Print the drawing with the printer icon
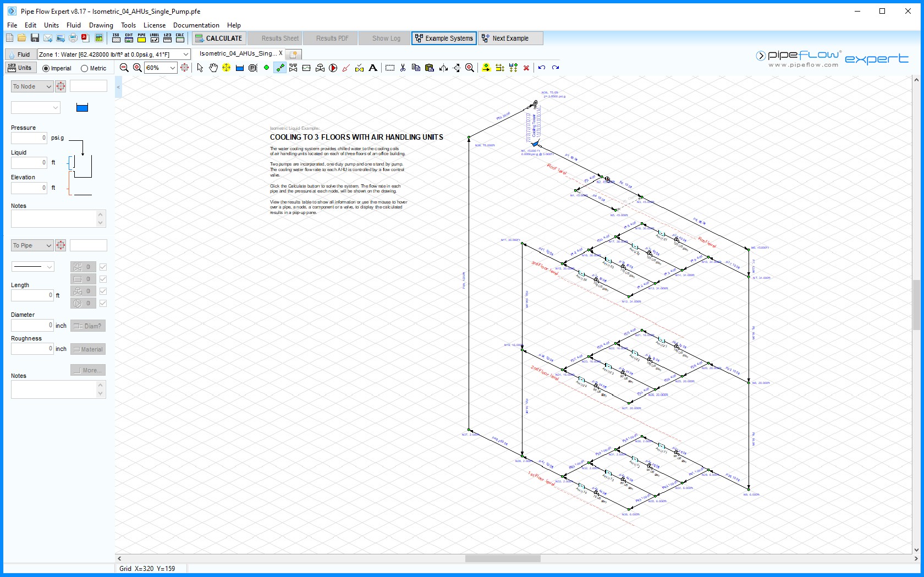This screenshot has width=924, height=577. 73,38
